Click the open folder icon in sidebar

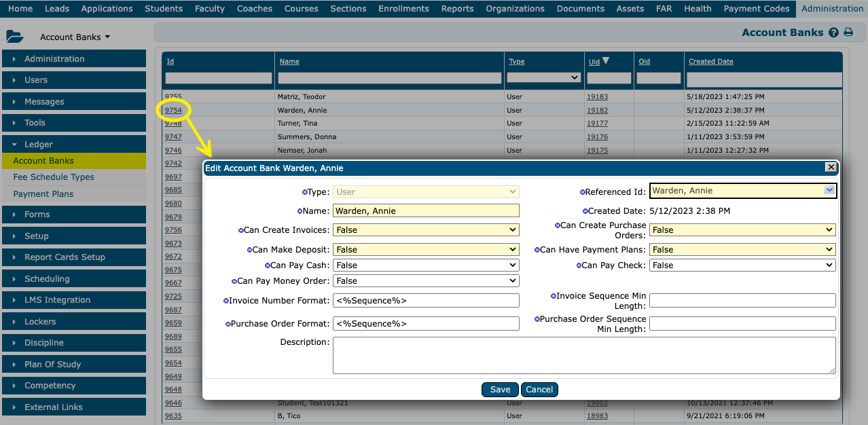[x=14, y=37]
